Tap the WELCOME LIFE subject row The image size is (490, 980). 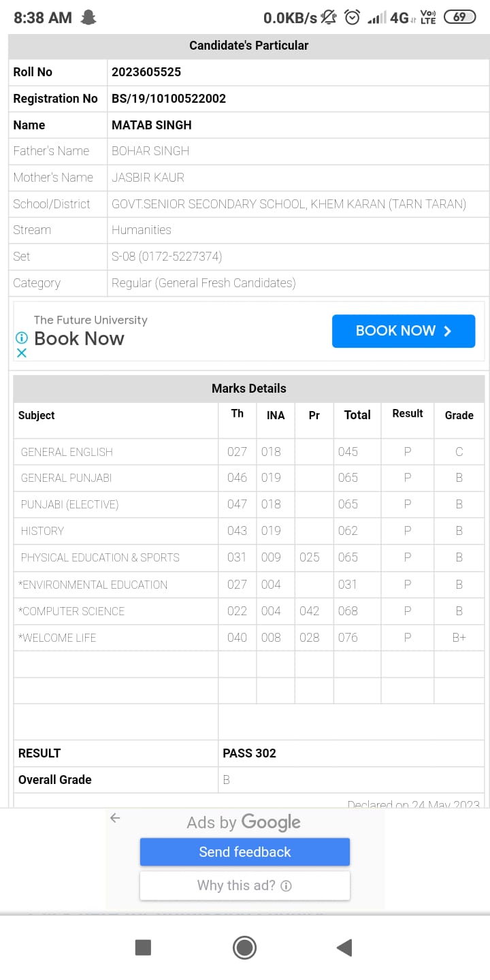point(59,638)
